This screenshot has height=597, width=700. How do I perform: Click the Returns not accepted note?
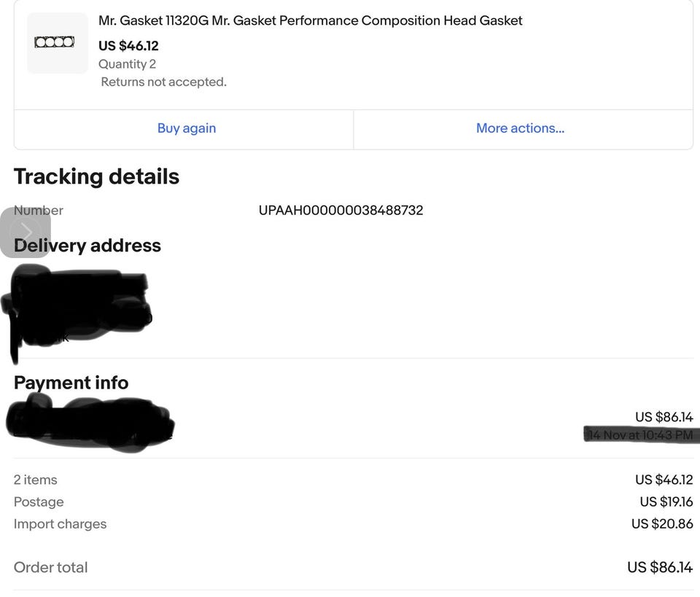pos(163,82)
